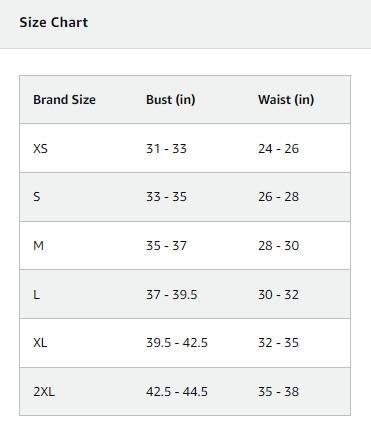Select the XL brand size cell
371x430 pixels.
click(x=40, y=343)
